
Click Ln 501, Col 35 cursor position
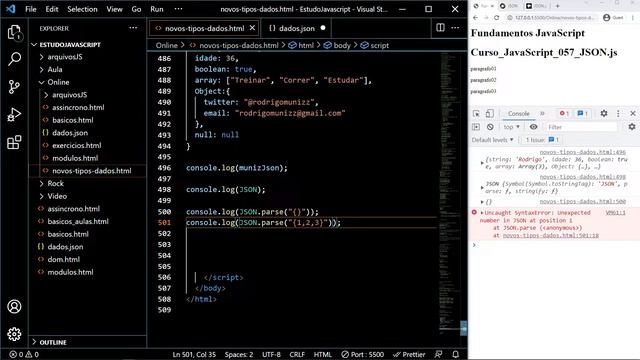tap(194, 354)
